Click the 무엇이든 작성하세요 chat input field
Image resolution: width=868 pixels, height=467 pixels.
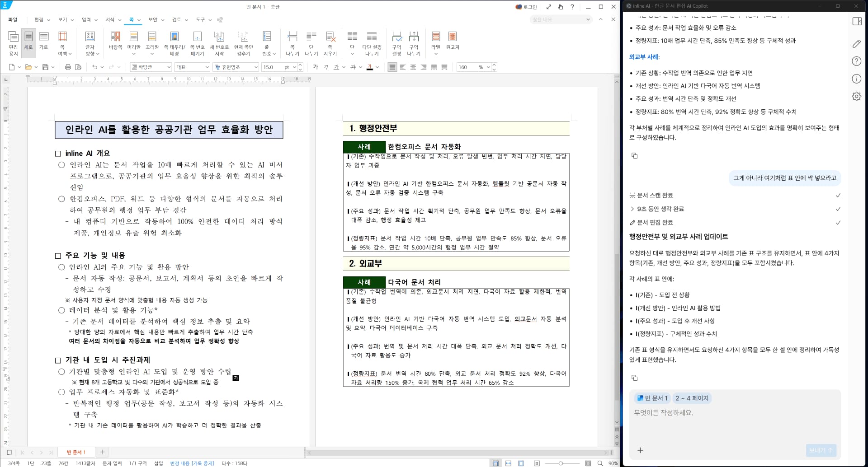pyautogui.click(x=723, y=413)
